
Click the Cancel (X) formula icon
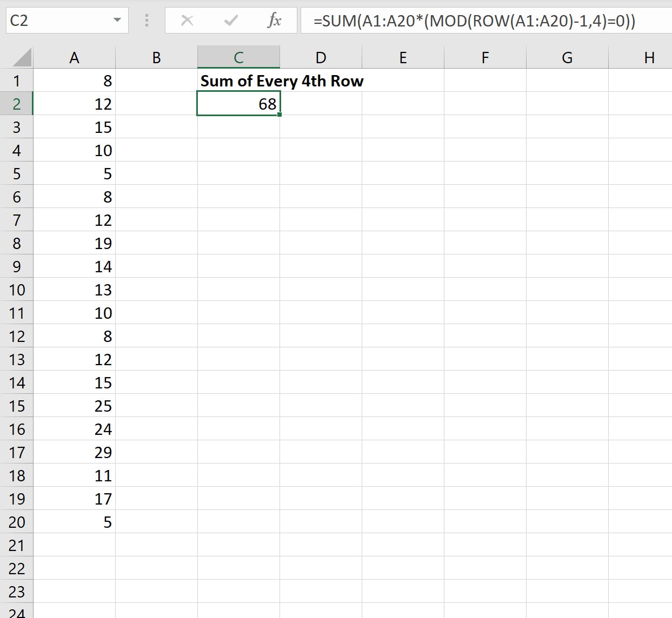click(x=187, y=21)
